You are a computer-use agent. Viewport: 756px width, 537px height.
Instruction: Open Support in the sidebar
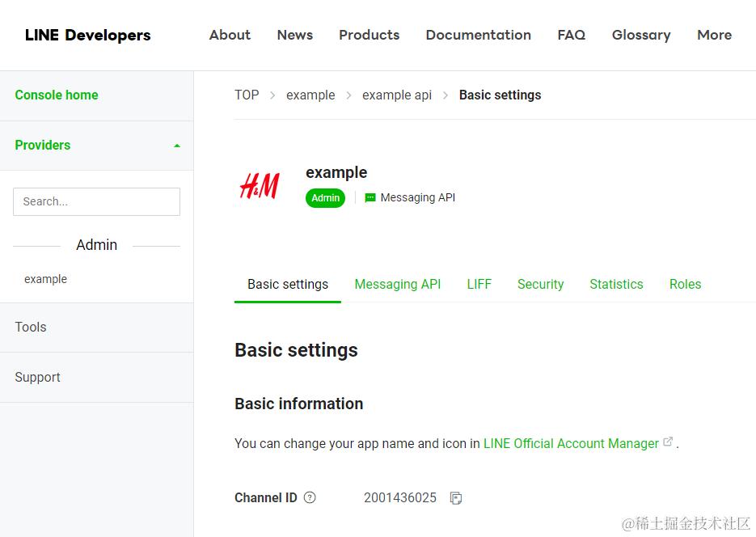tap(38, 377)
